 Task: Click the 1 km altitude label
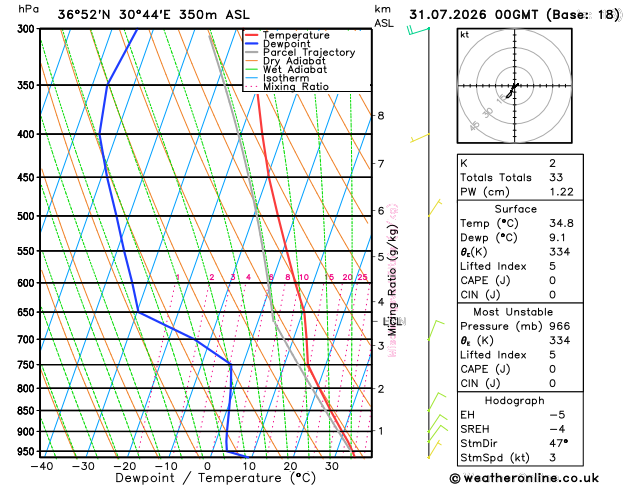(381, 431)
